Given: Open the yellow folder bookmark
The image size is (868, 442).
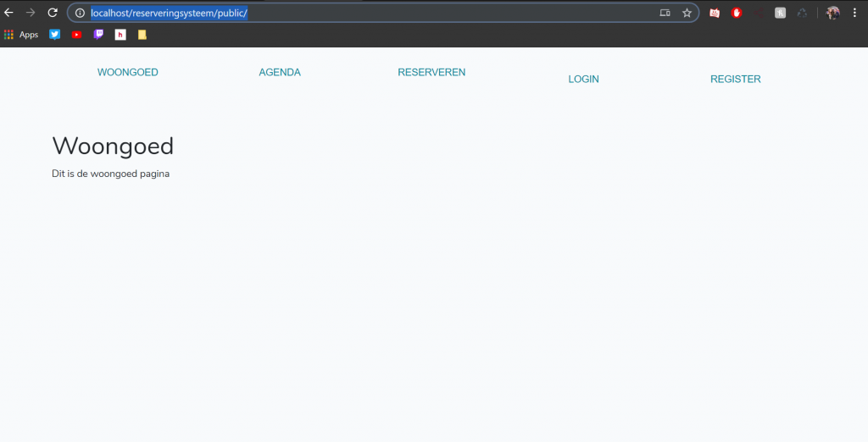Looking at the screenshot, I should (142, 35).
